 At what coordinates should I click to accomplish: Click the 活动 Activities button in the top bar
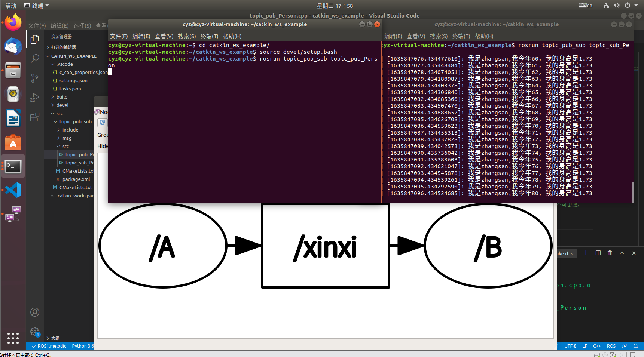tap(11, 6)
